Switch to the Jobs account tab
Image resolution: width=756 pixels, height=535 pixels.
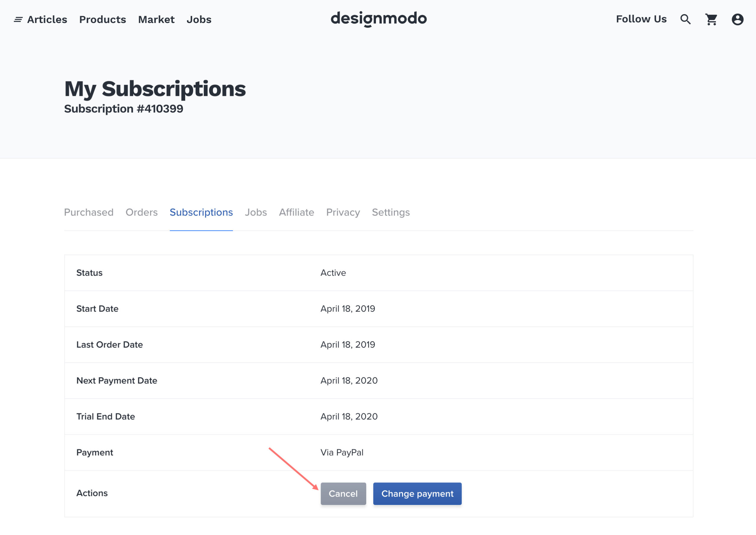point(255,212)
